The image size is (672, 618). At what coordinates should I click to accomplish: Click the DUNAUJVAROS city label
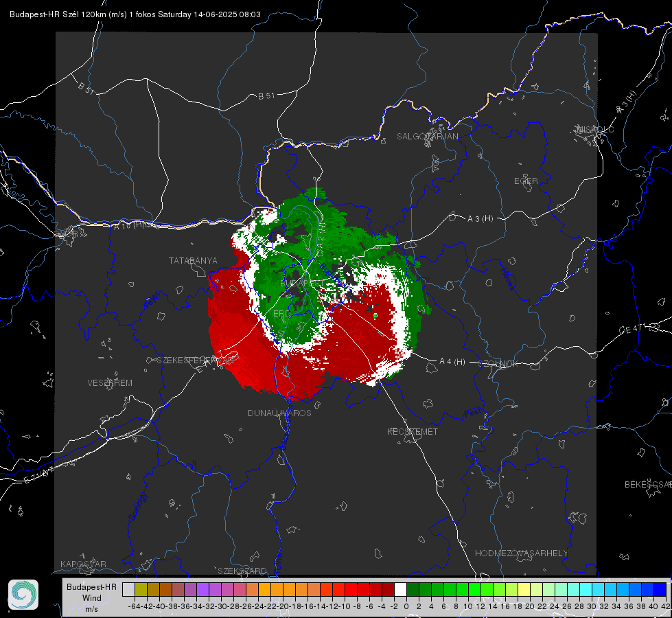click(279, 413)
